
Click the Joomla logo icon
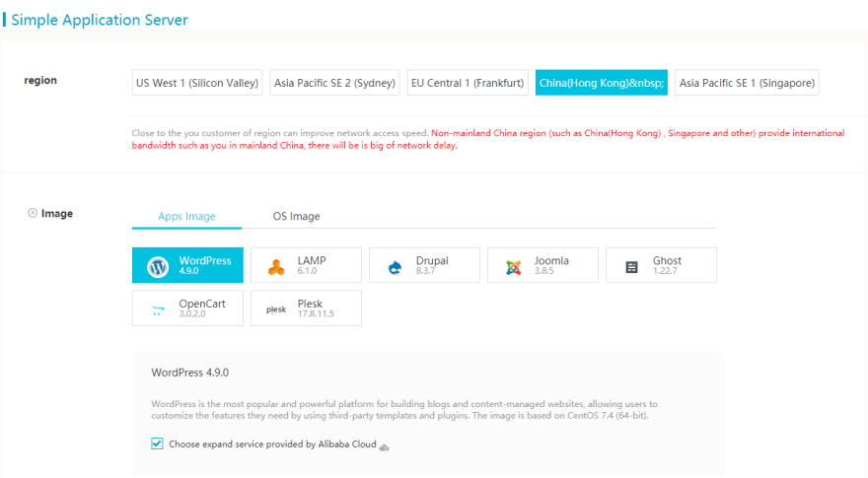click(x=513, y=267)
